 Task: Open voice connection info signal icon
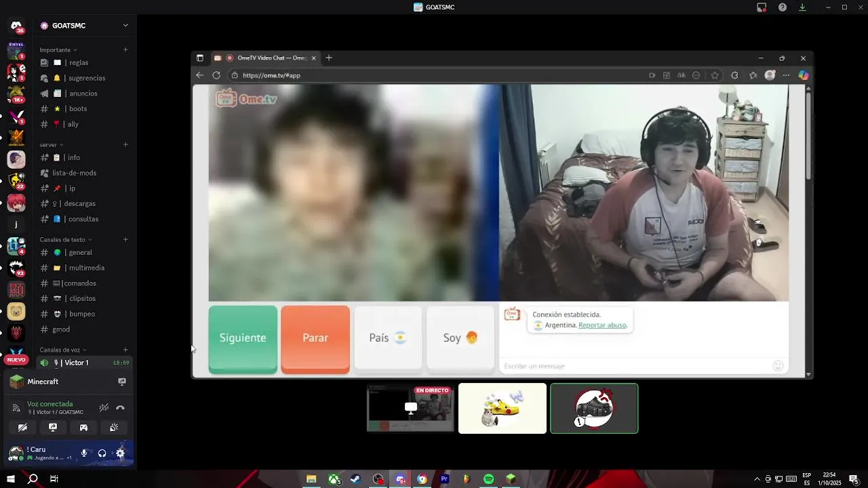pos(16,408)
